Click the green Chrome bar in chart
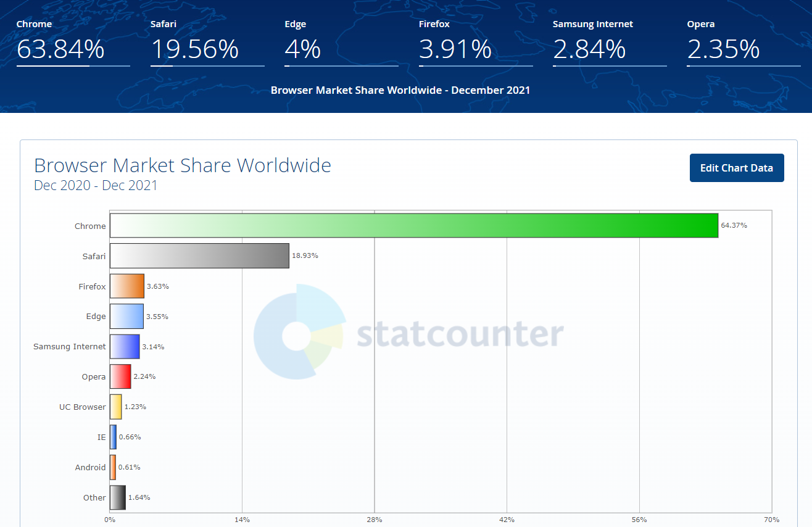This screenshot has height=527, width=812. click(x=414, y=225)
